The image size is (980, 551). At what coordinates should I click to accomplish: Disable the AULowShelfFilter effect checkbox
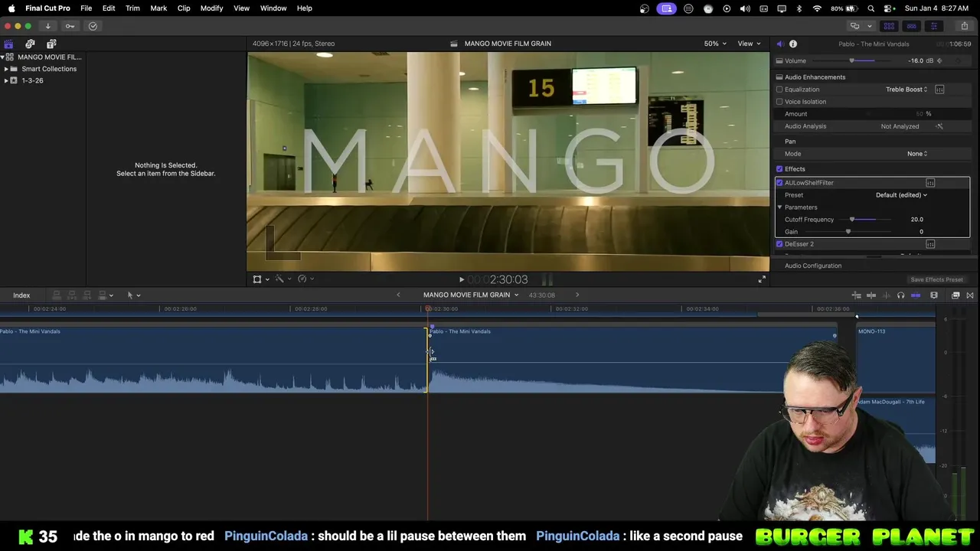click(779, 183)
